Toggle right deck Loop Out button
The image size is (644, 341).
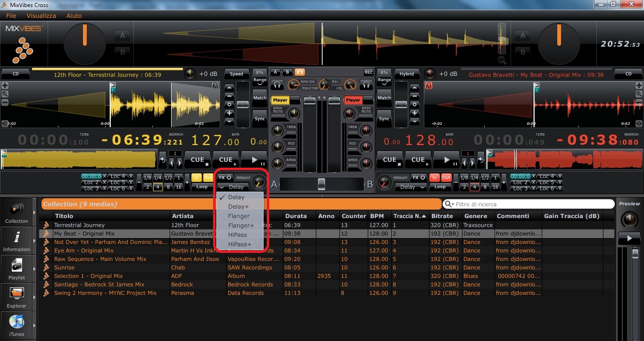point(446,178)
